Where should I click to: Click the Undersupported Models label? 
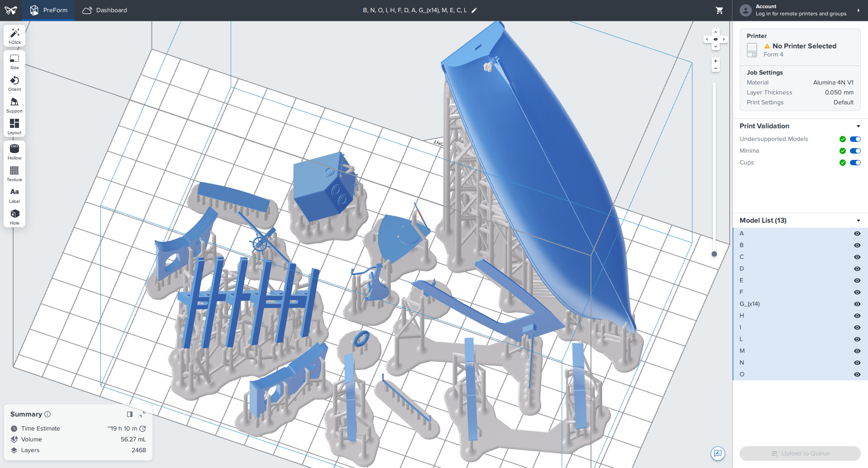[774, 139]
